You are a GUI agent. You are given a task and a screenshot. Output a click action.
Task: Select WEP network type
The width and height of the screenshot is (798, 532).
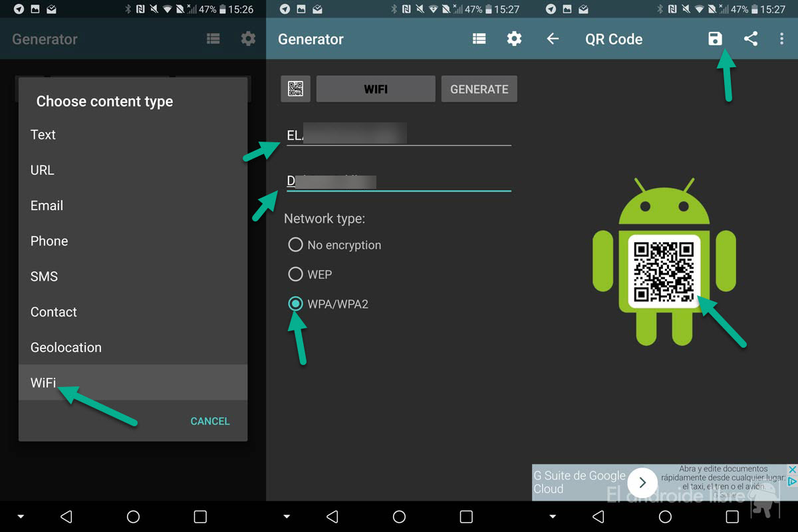[x=295, y=274]
